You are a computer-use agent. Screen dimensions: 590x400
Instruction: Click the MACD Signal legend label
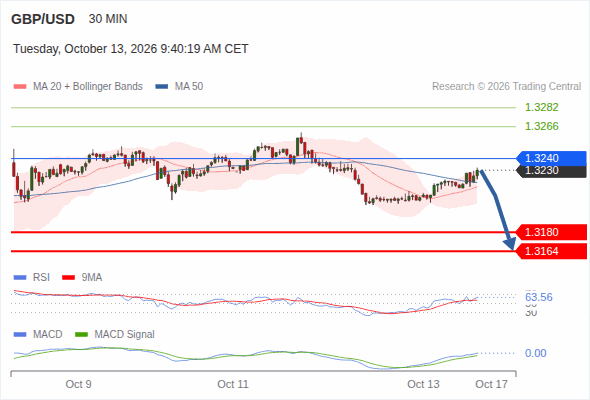[125, 335]
